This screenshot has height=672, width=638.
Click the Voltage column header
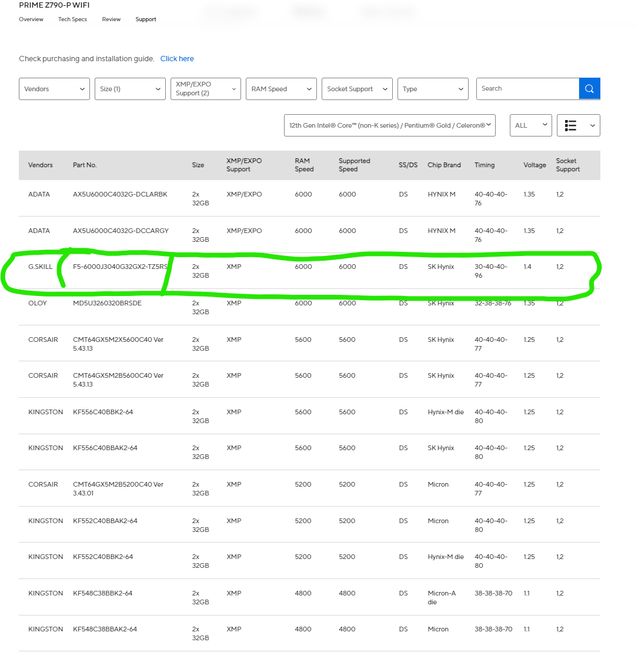tap(535, 165)
